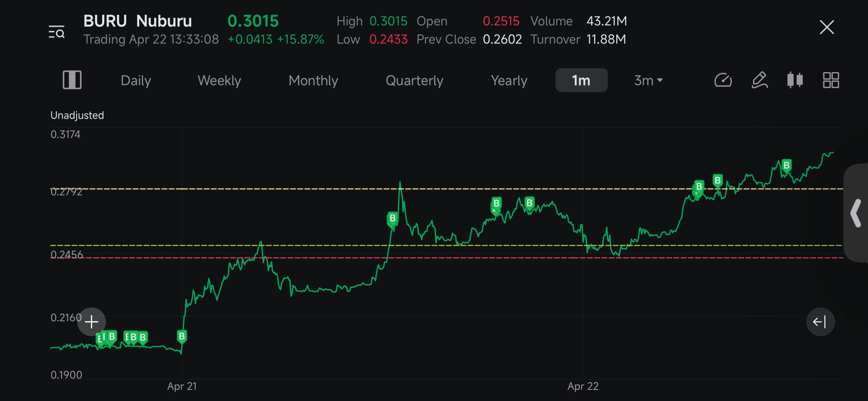Select the Quarterly timeframe

click(414, 81)
